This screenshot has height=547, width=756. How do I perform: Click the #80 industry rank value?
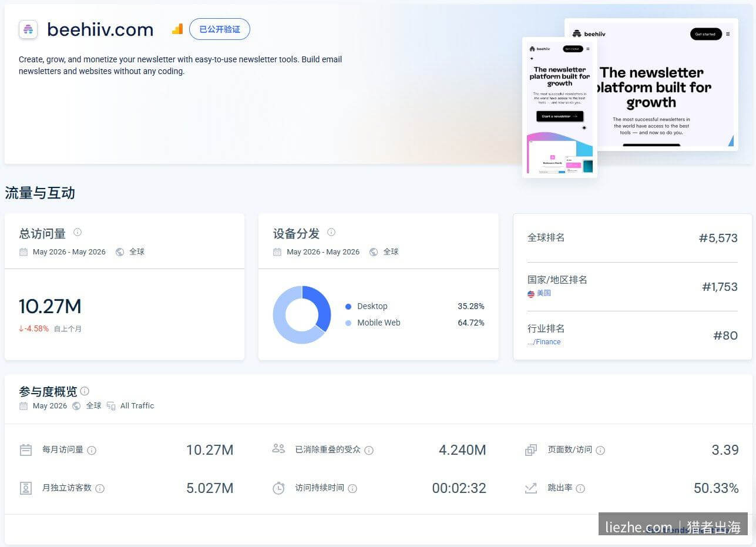725,335
